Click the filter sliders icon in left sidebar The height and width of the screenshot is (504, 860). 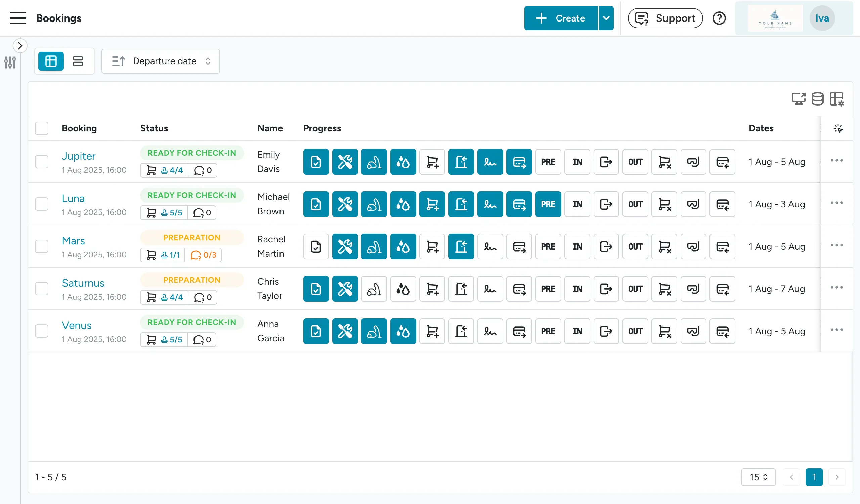pyautogui.click(x=10, y=62)
